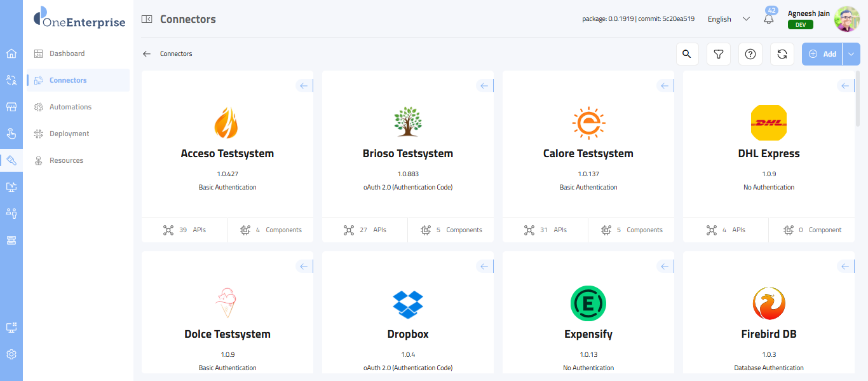This screenshot has height=381, width=868.
Task: Open settings gear in left rail
Action: 11,354
